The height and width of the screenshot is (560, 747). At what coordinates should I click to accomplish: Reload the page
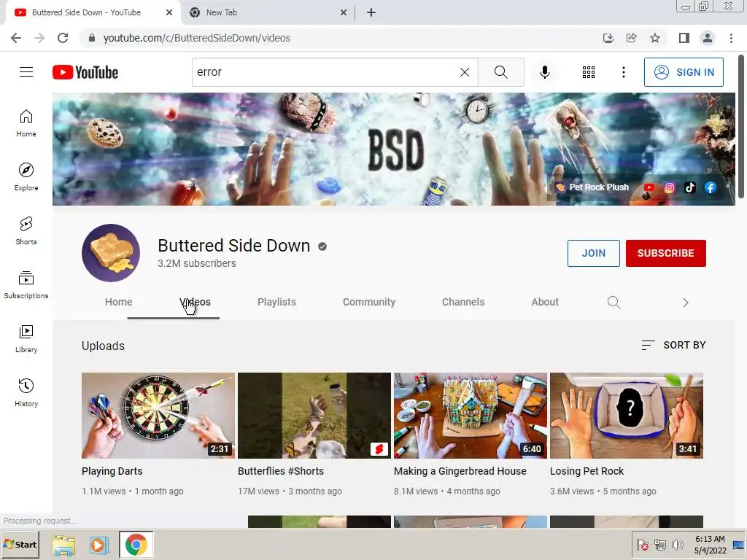coord(63,38)
